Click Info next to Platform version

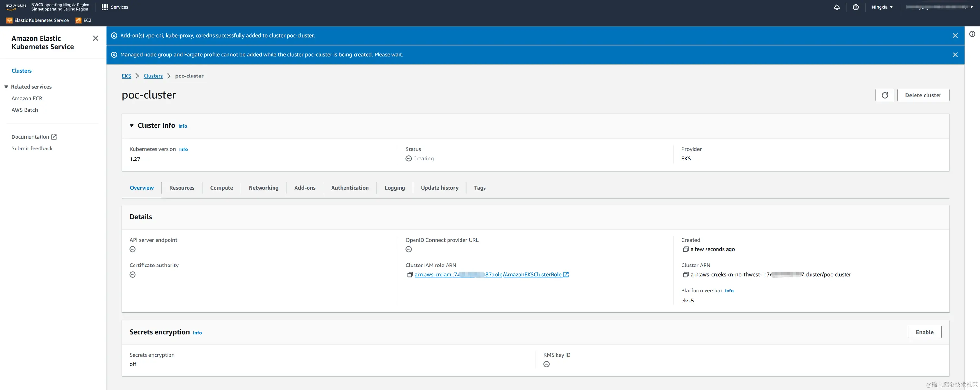[729, 291]
